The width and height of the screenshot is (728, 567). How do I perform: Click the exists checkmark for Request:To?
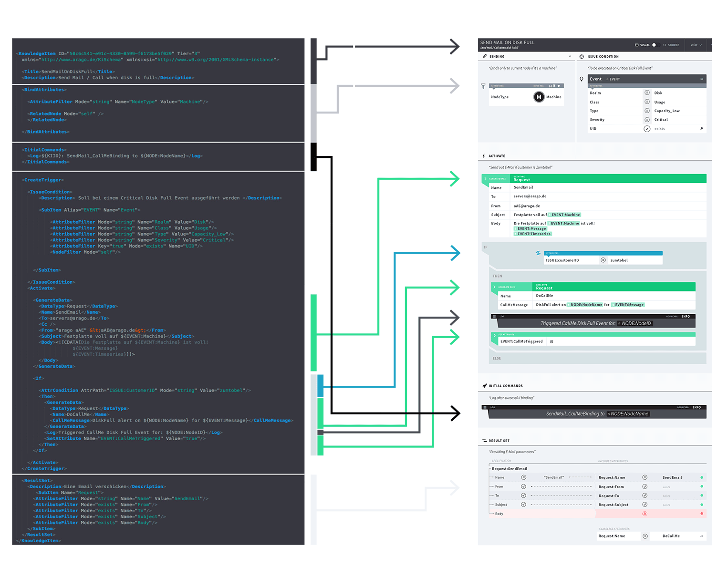(645, 495)
